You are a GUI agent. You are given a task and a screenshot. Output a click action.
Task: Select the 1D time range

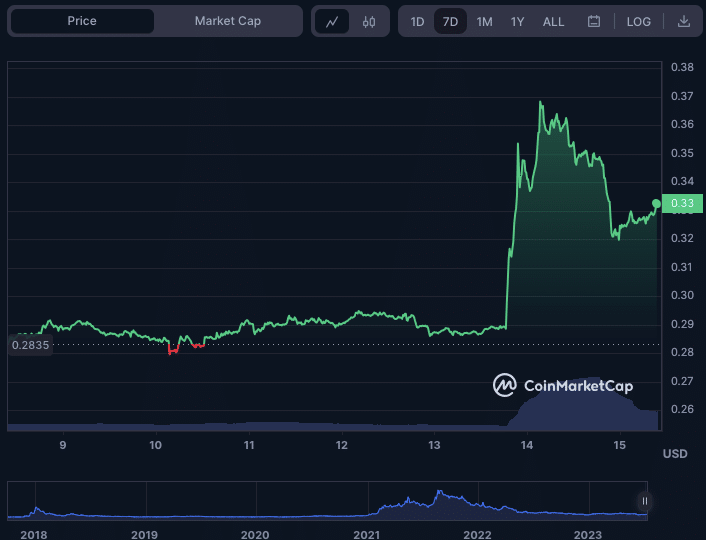coord(417,21)
